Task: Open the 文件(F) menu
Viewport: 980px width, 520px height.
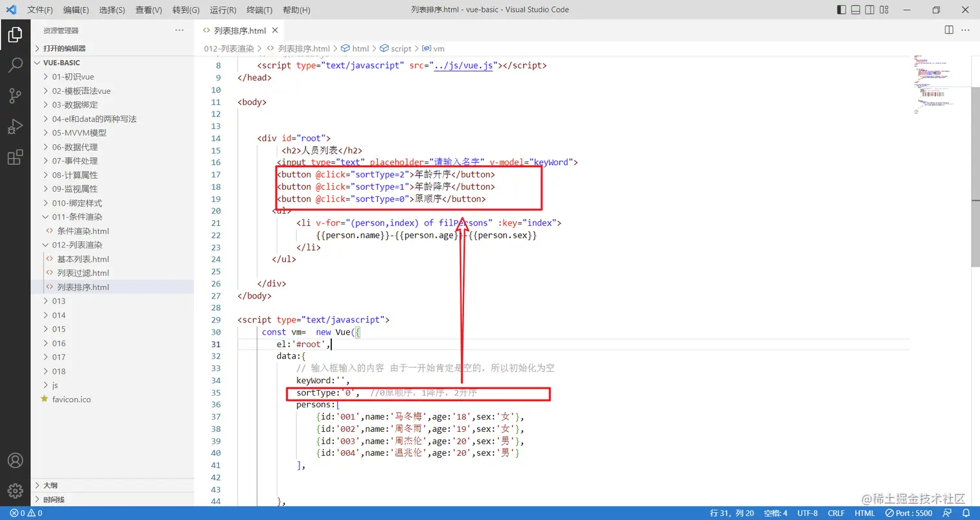Action: 40,10
